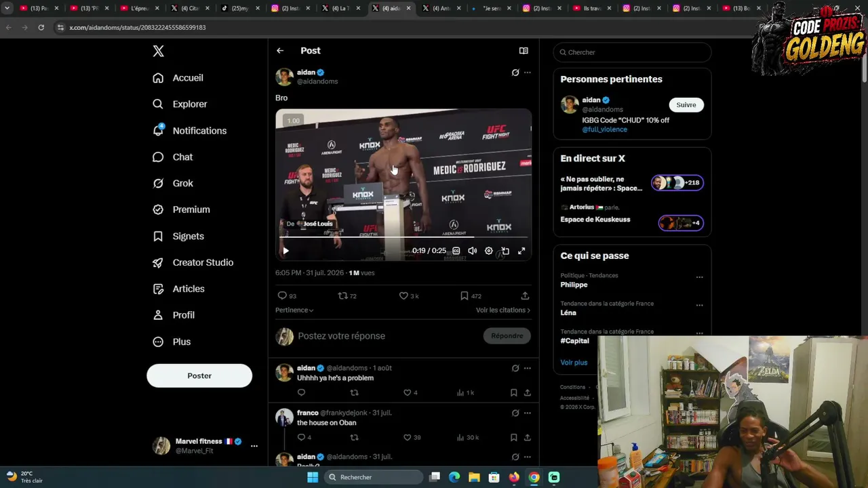This screenshot has width=868, height=488.
Task: Switch to the TikTok "(25)my" tab
Action: (x=241, y=8)
